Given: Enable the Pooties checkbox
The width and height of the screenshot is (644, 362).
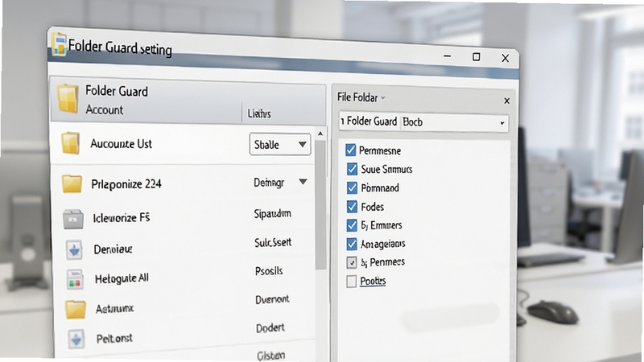Looking at the screenshot, I should coord(351,281).
